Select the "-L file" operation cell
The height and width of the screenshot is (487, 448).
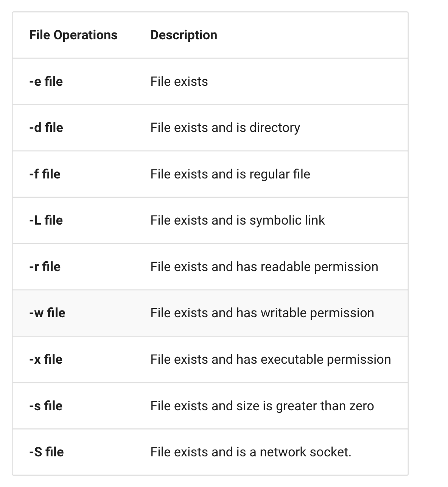coord(46,220)
